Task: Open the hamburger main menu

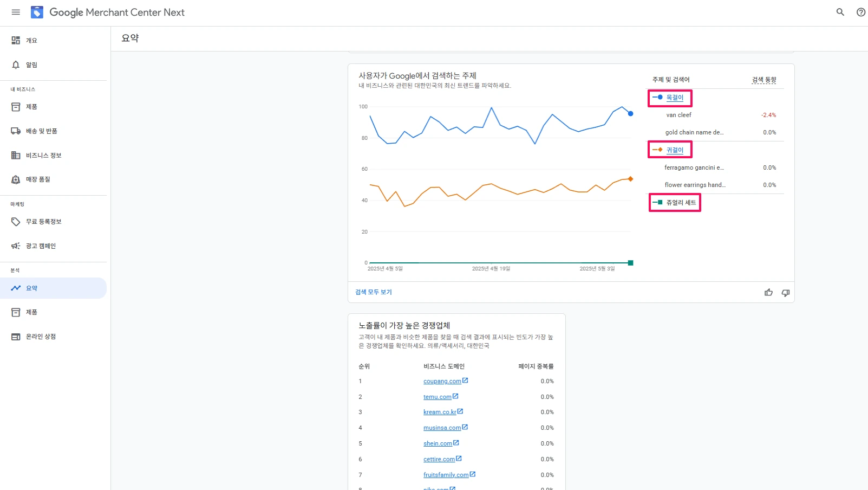Action: point(16,12)
